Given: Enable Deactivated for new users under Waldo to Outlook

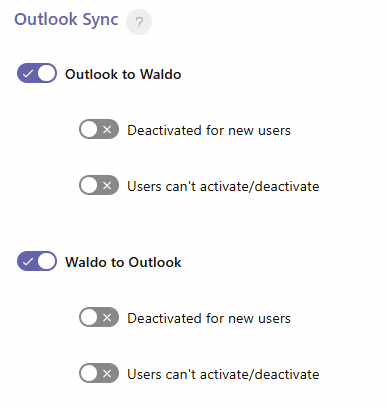Looking at the screenshot, I should click(99, 317).
